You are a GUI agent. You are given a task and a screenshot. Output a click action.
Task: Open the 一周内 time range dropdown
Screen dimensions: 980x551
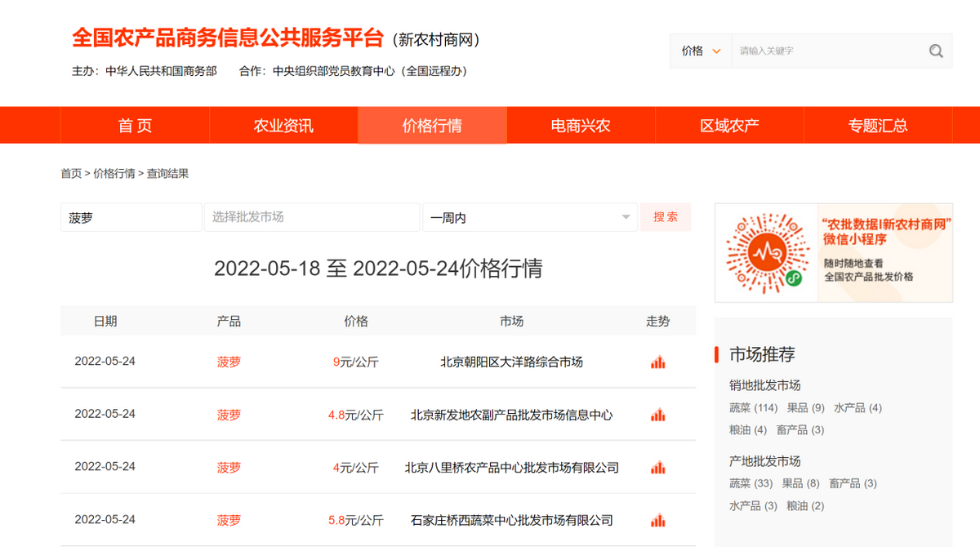(529, 218)
